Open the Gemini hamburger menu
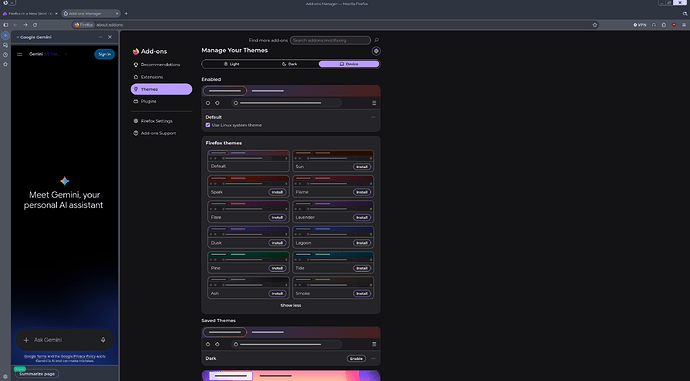 coord(19,55)
